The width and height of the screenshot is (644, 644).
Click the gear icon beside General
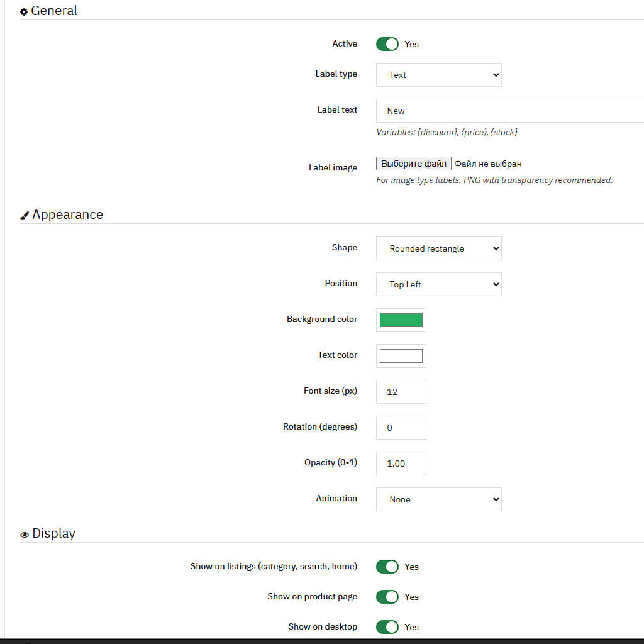tap(24, 12)
